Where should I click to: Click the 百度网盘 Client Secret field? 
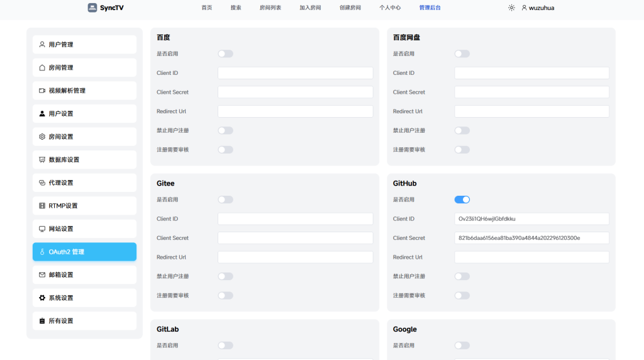(532, 92)
